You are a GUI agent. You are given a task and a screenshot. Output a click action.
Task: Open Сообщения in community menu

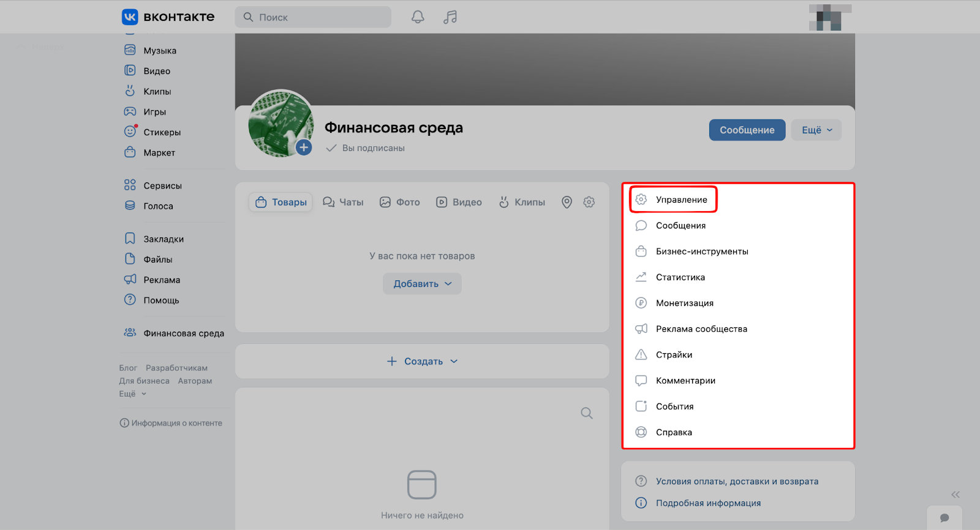[738, 225]
